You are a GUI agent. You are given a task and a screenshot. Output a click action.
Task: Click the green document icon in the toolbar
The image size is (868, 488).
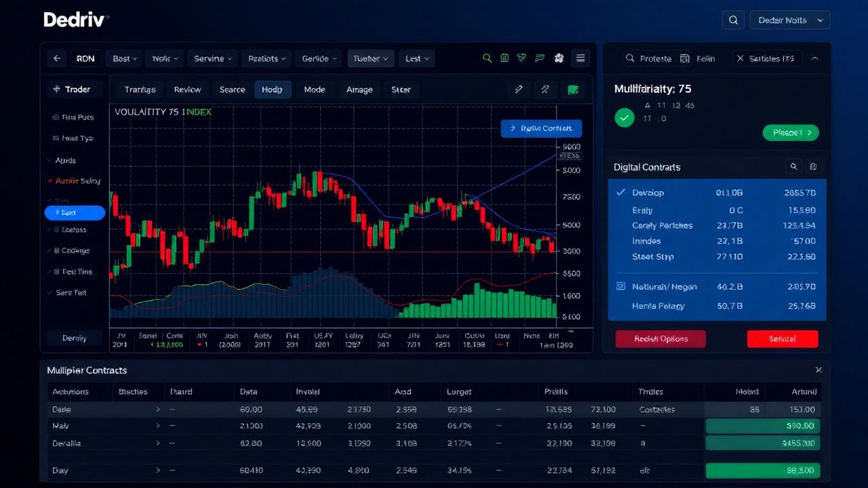505,58
